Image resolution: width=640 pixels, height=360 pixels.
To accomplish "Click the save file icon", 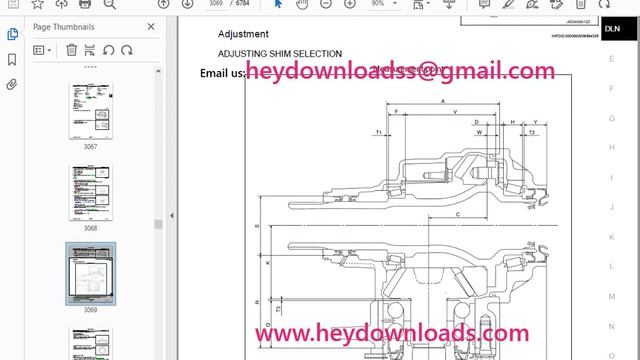I will click(x=13, y=4).
